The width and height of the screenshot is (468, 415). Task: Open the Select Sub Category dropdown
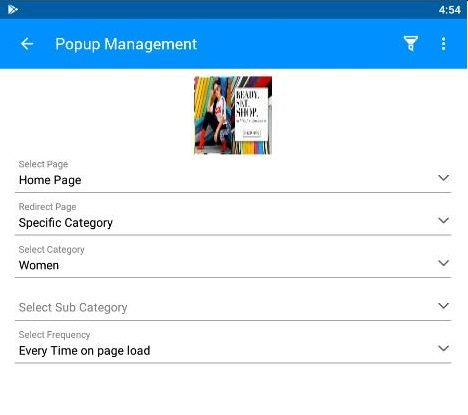click(233, 307)
